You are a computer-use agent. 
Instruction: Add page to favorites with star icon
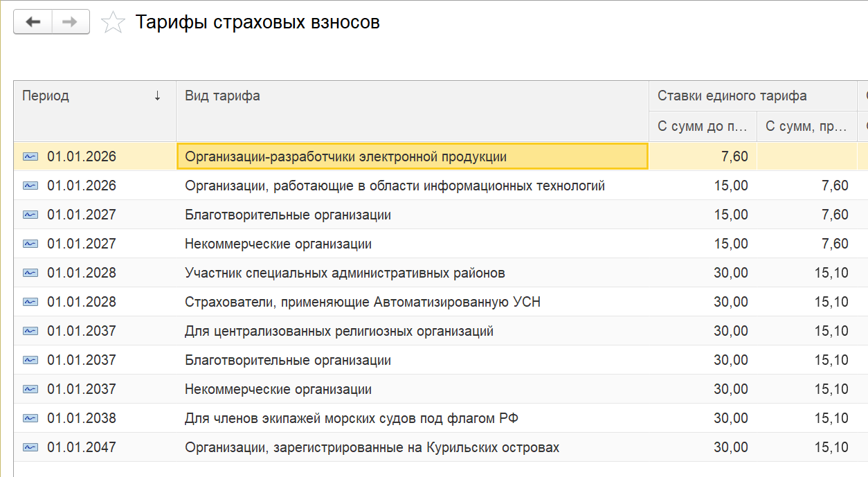113,23
